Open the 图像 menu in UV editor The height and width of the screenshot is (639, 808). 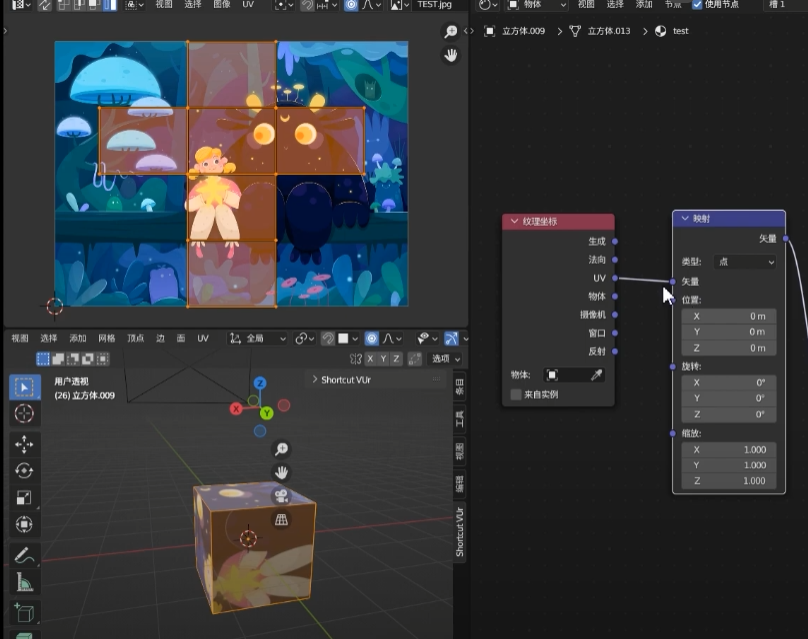[x=221, y=5]
